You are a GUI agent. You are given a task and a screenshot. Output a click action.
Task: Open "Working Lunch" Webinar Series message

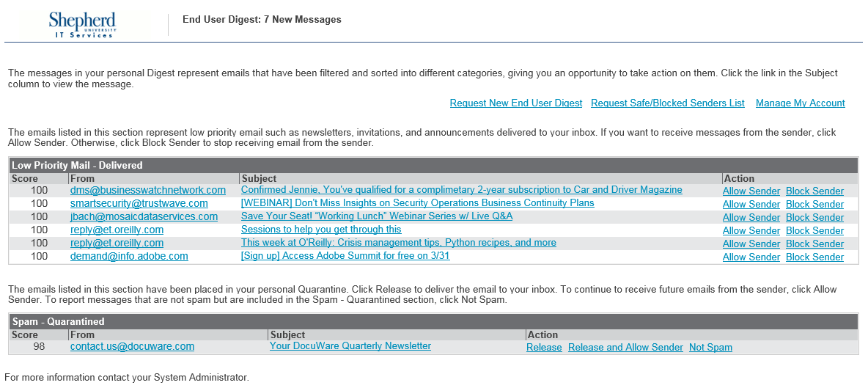click(376, 216)
